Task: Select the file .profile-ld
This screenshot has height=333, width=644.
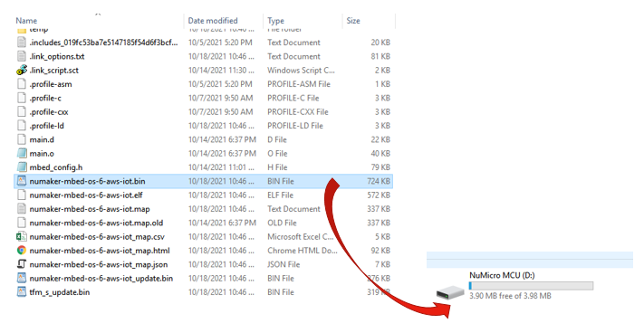Action: (x=47, y=126)
